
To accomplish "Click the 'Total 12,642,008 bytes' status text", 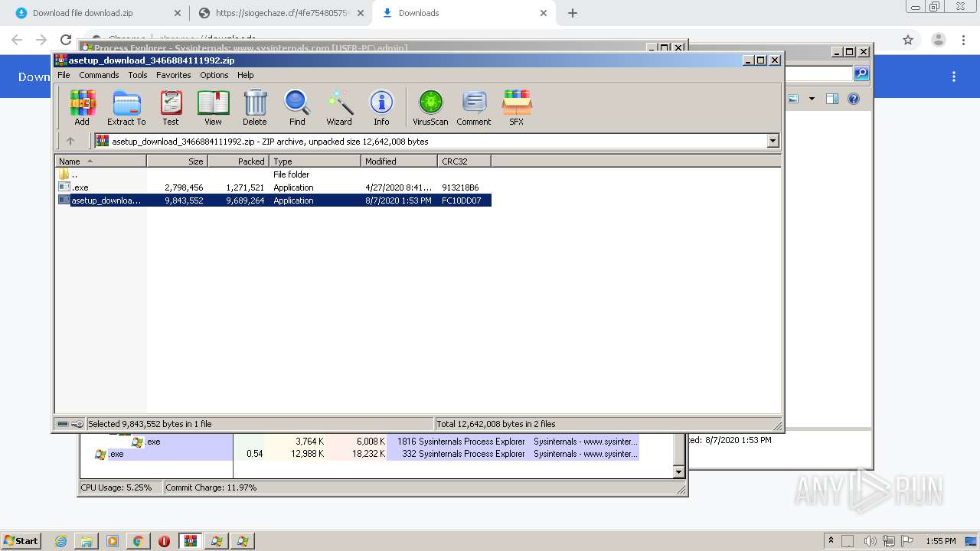I will click(496, 424).
